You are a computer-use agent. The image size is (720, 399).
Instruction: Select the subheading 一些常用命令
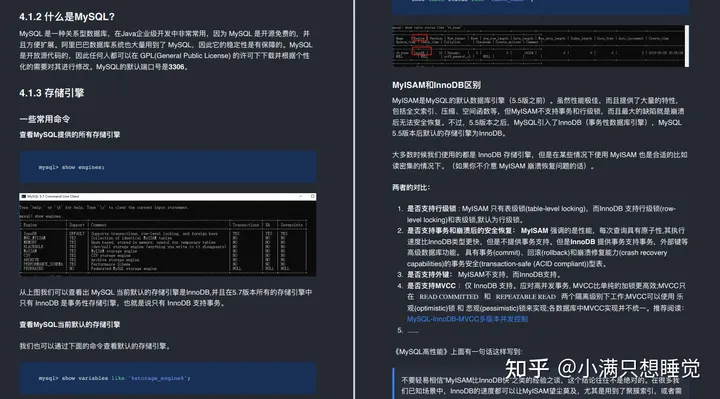pyautogui.click(x=45, y=119)
